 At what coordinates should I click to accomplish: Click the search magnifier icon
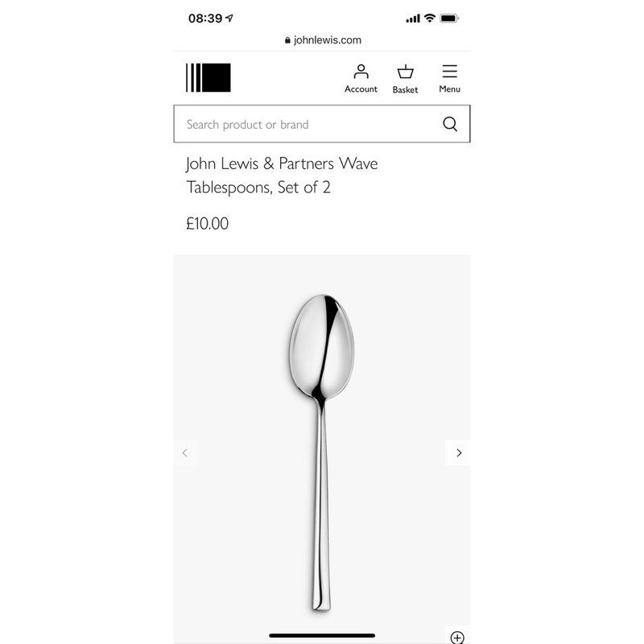[450, 124]
